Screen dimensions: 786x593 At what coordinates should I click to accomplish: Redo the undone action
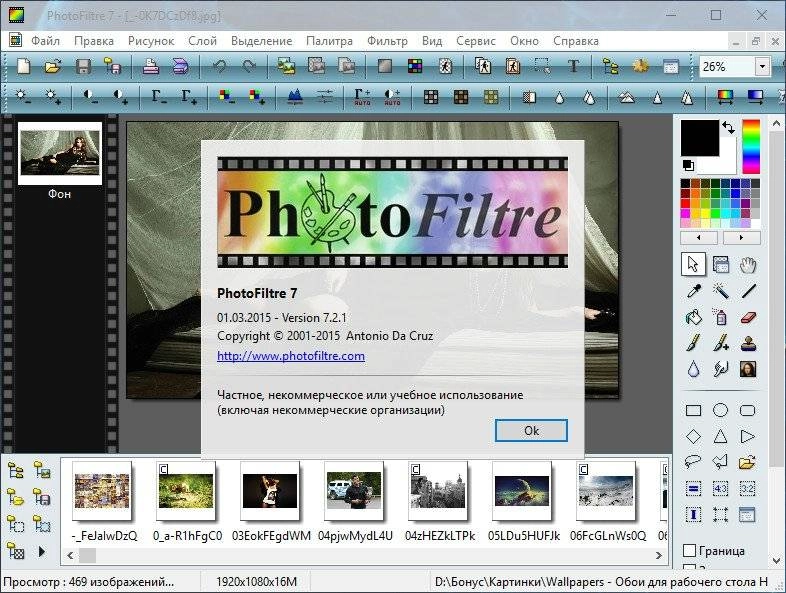249,66
